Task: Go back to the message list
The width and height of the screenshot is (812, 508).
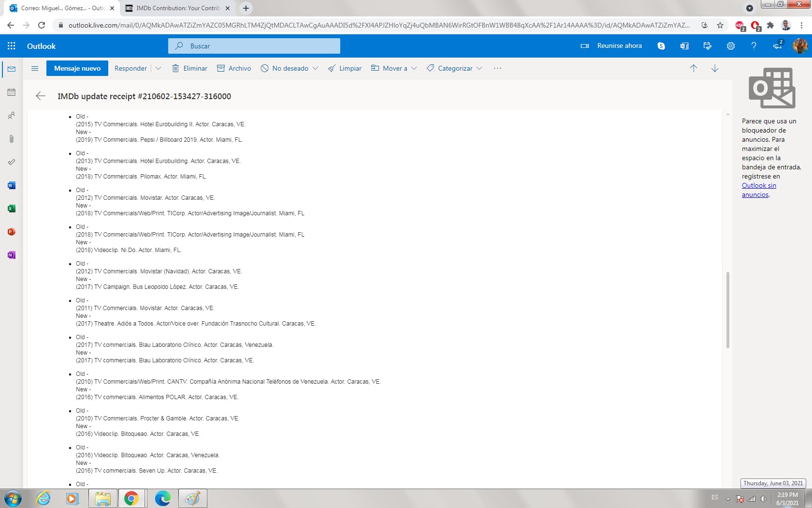Action: (x=41, y=96)
